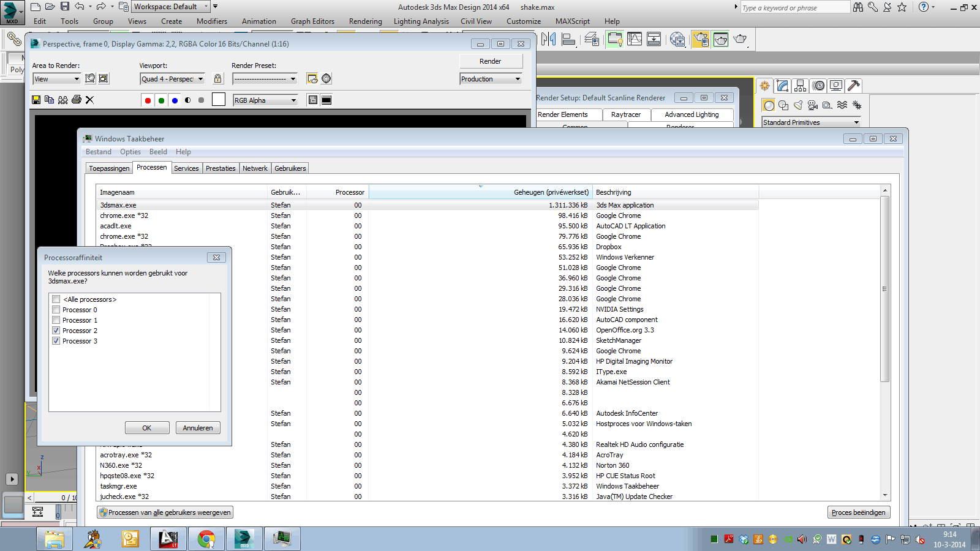Open file with the toolbar folder icon
This screenshot has height=551, width=980.
pos(50,7)
